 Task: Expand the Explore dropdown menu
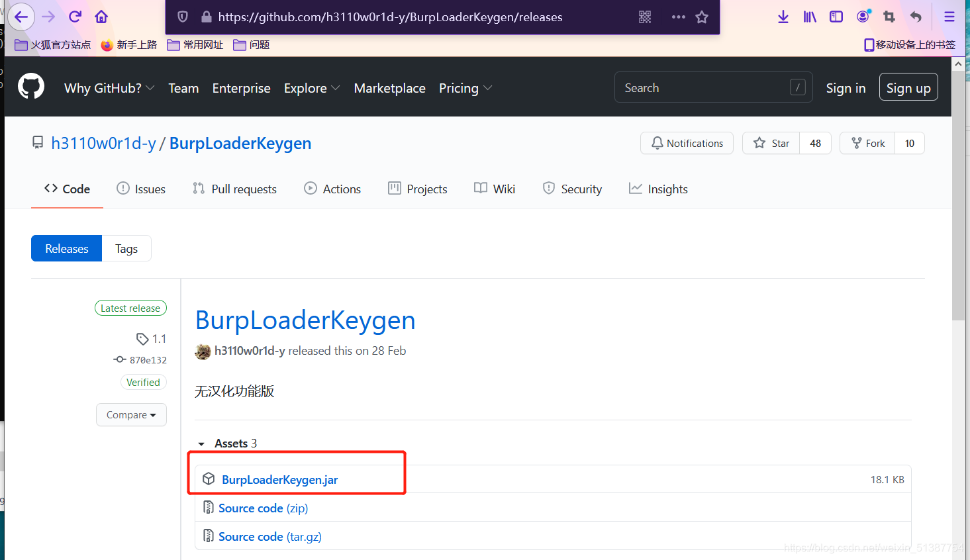click(312, 88)
